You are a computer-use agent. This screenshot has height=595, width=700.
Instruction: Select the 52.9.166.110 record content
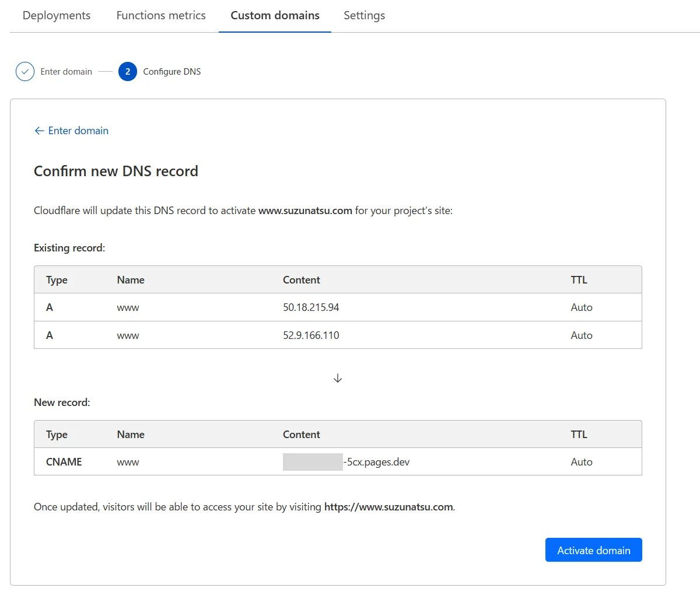311,335
